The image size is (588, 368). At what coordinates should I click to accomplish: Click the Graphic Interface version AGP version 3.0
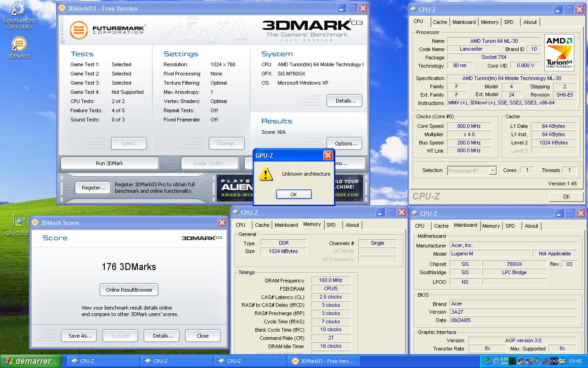523,340
